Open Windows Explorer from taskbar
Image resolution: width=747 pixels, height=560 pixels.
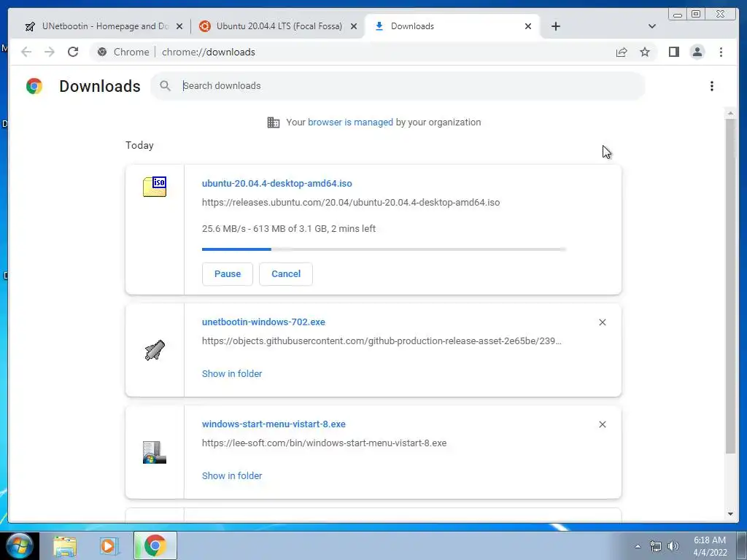(65, 546)
